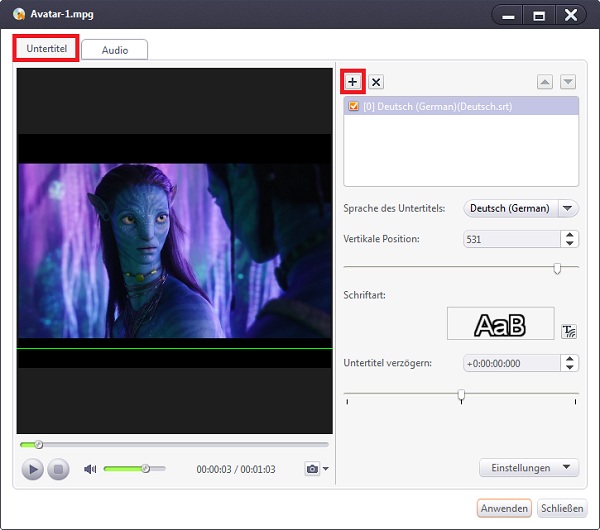Click the Anwenden button
The width and height of the screenshot is (600, 530).
coord(504,508)
